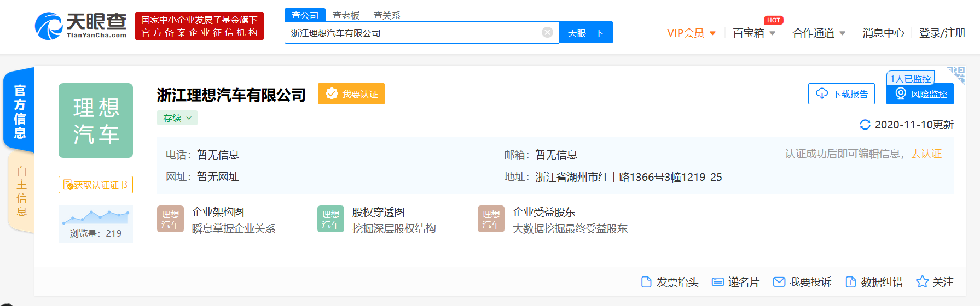Viewport: 980px width, 306px height.
Task: Click the 发票抬头 invoice icon
Action: pyautogui.click(x=646, y=282)
